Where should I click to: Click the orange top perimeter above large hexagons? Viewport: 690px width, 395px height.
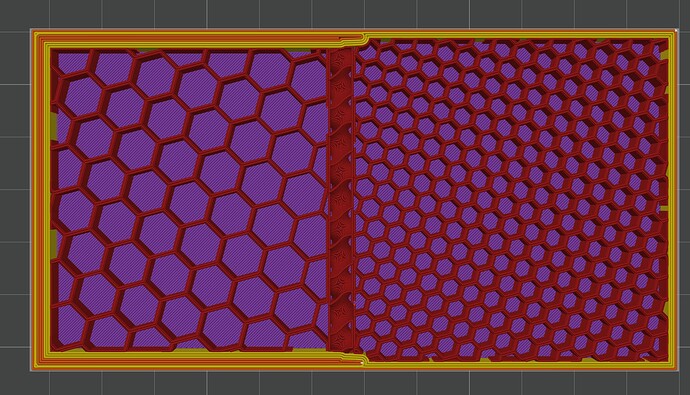pos(194,39)
